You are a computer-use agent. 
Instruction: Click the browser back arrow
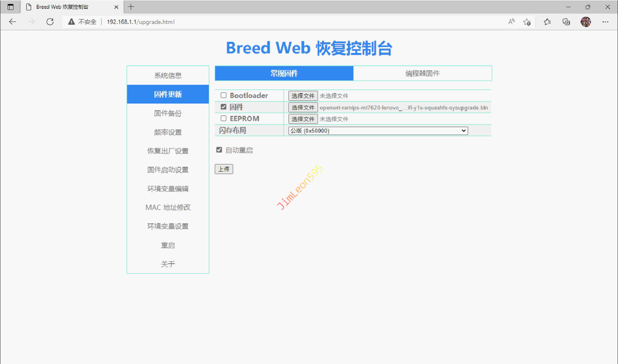12,22
